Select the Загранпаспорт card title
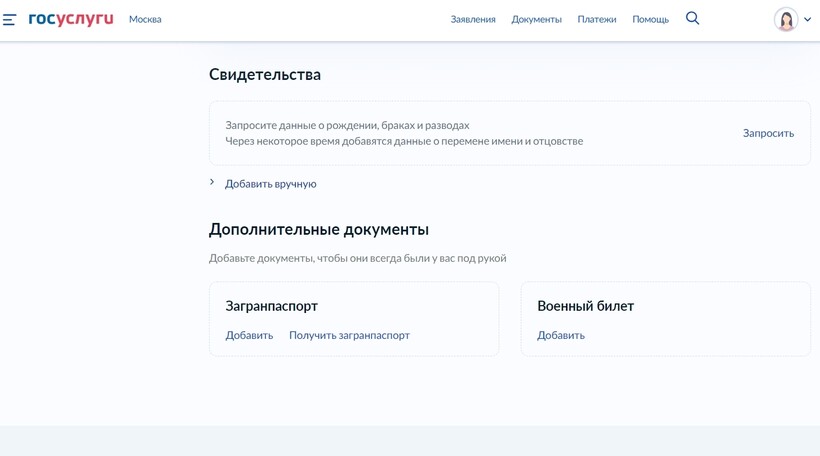820x456 pixels. click(271, 306)
